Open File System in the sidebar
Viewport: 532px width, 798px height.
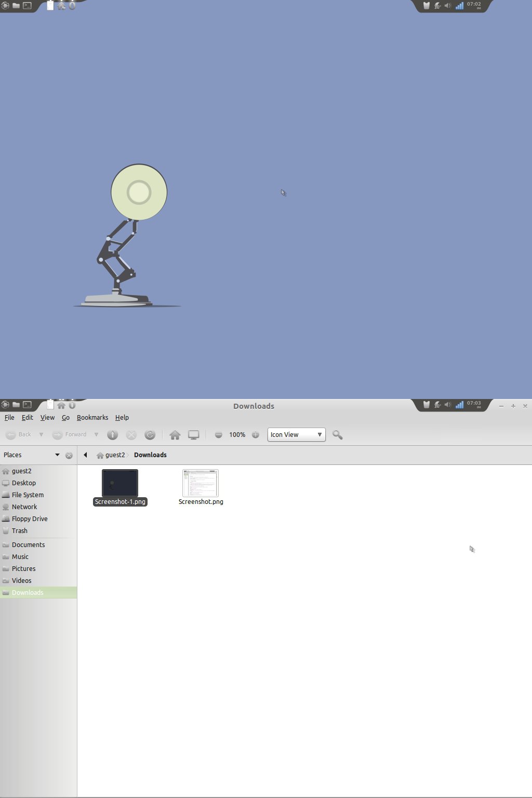[x=38, y=495]
